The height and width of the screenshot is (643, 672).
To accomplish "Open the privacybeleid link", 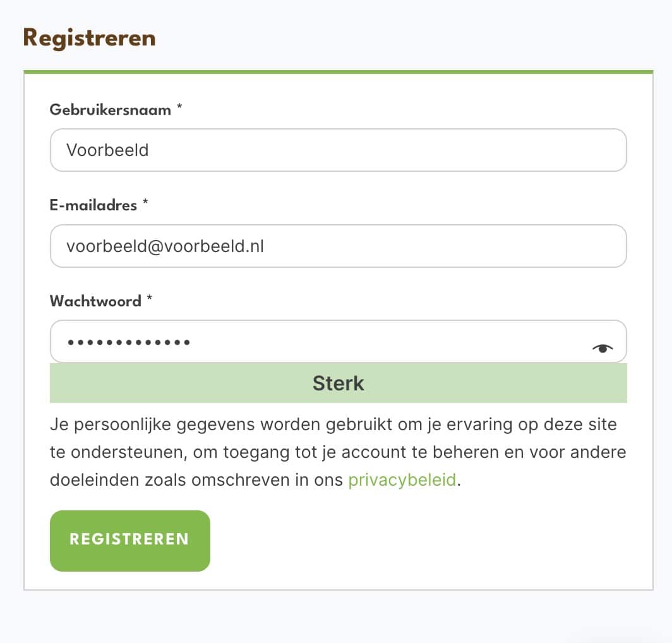I will tap(402, 479).
